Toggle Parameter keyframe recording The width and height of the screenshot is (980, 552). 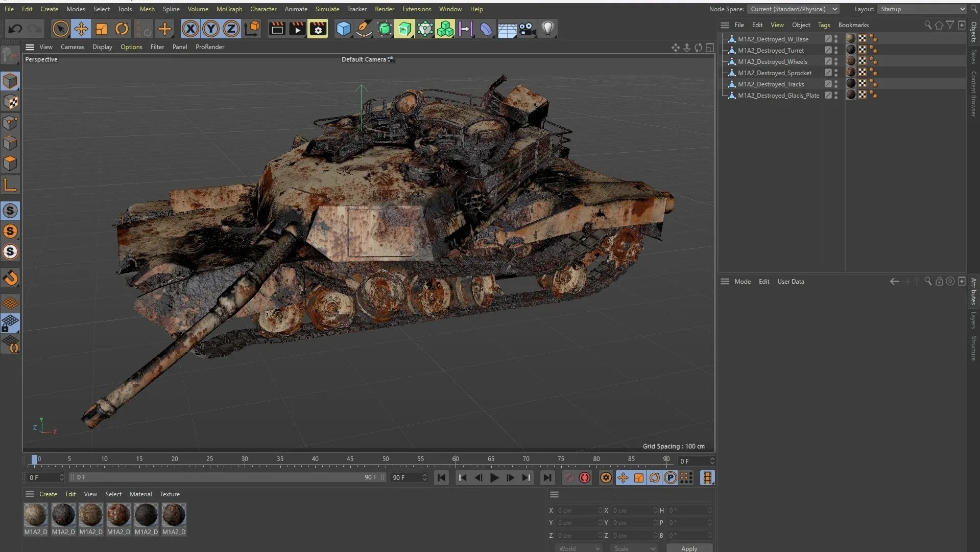[x=670, y=477]
